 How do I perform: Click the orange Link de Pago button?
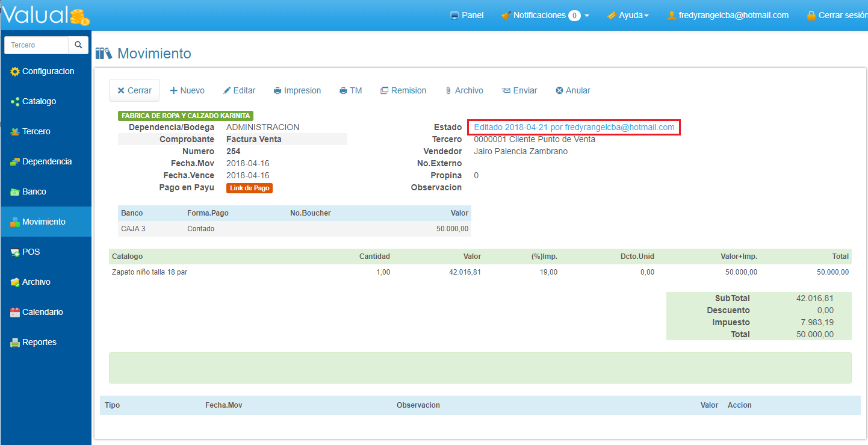[x=249, y=188]
